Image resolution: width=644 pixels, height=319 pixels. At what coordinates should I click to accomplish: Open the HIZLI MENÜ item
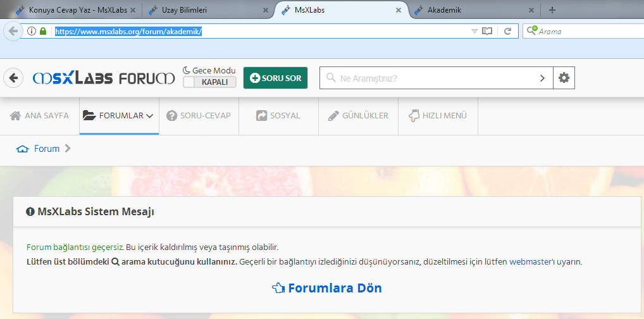coord(438,116)
